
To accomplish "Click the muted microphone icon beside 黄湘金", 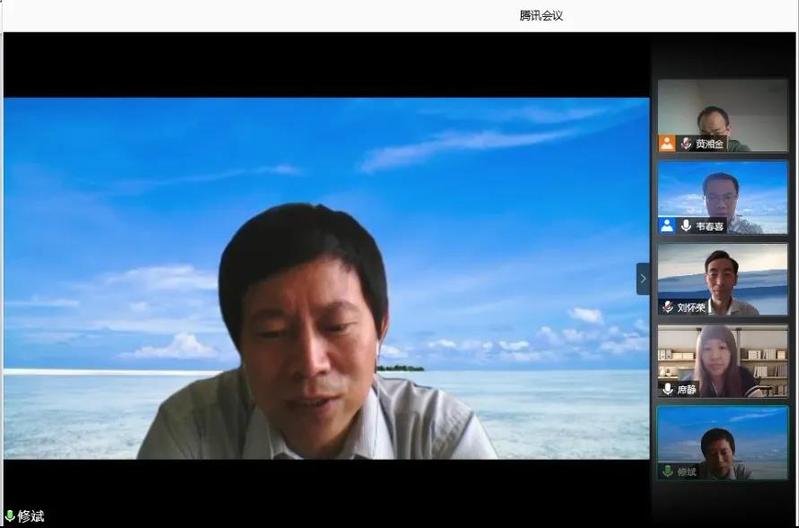I will (686, 143).
